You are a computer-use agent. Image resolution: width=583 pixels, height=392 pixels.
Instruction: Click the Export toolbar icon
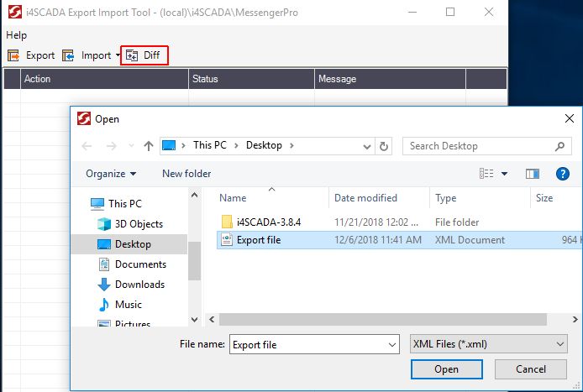13,55
